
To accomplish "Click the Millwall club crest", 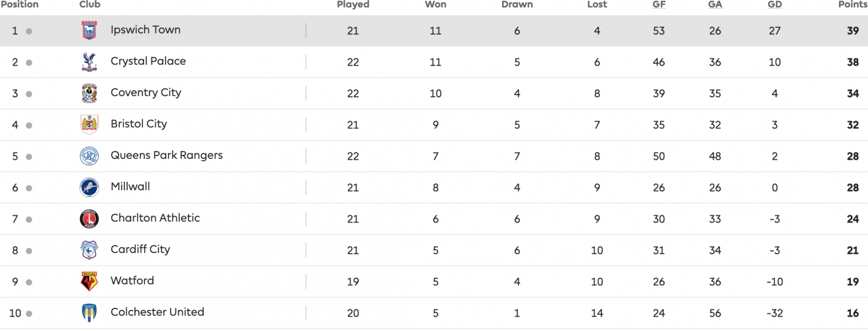I will [89, 187].
